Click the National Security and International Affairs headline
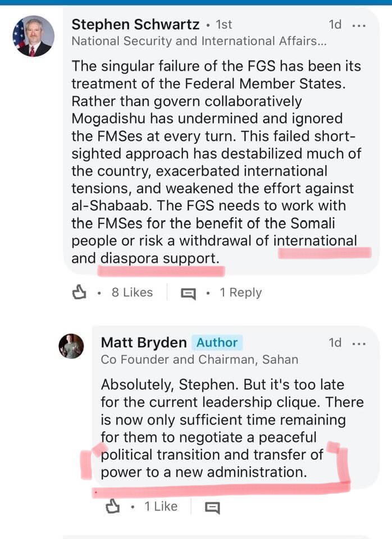Viewport: 392px width, 539px height. (x=199, y=40)
